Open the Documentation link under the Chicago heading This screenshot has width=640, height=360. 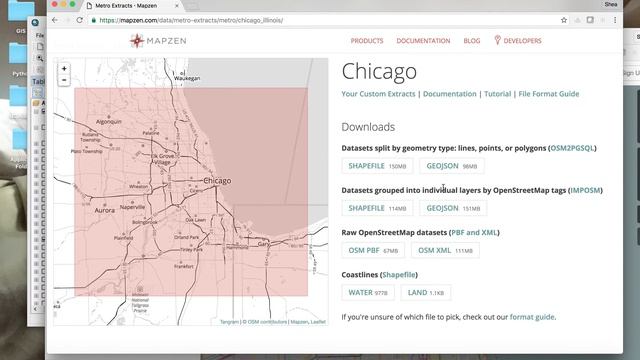tap(449, 94)
